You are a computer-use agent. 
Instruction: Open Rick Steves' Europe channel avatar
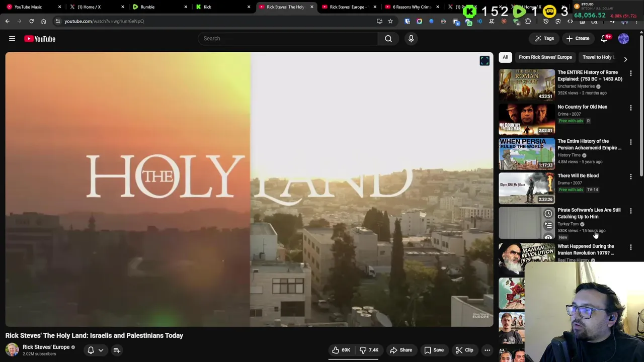(x=12, y=349)
